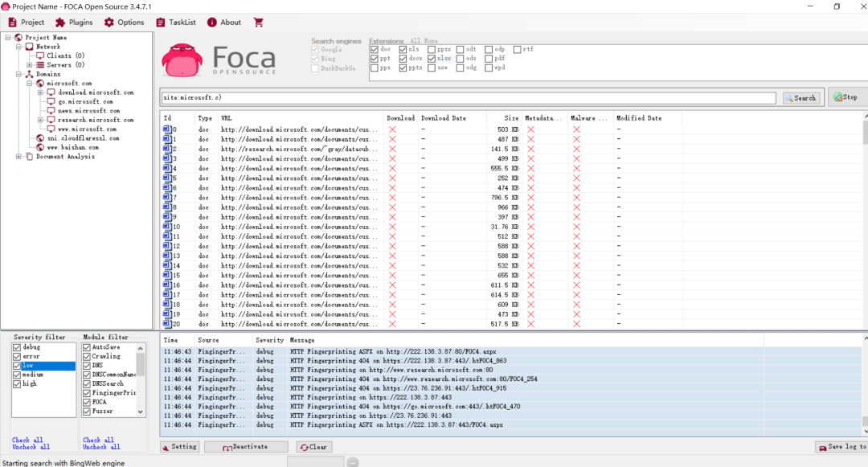Viewport: 868px width, 467px height.
Task: Toggle the doc extension checkbox
Action: coord(375,49)
